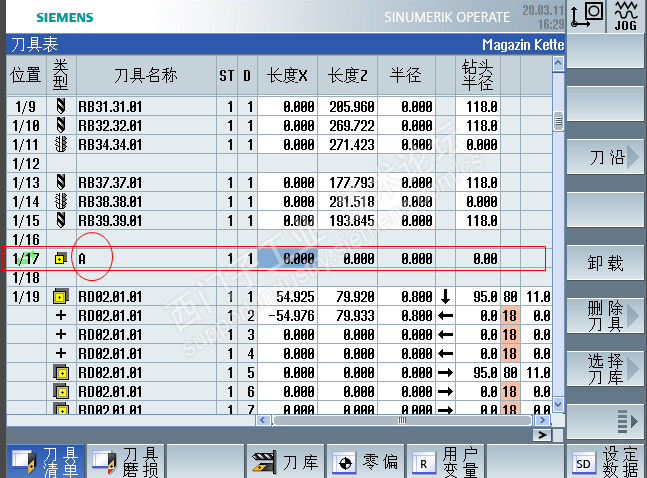The image size is (647, 478).
Task: Click the 刀库 softkey magazine icon
Action: pyautogui.click(x=264, y=462)
